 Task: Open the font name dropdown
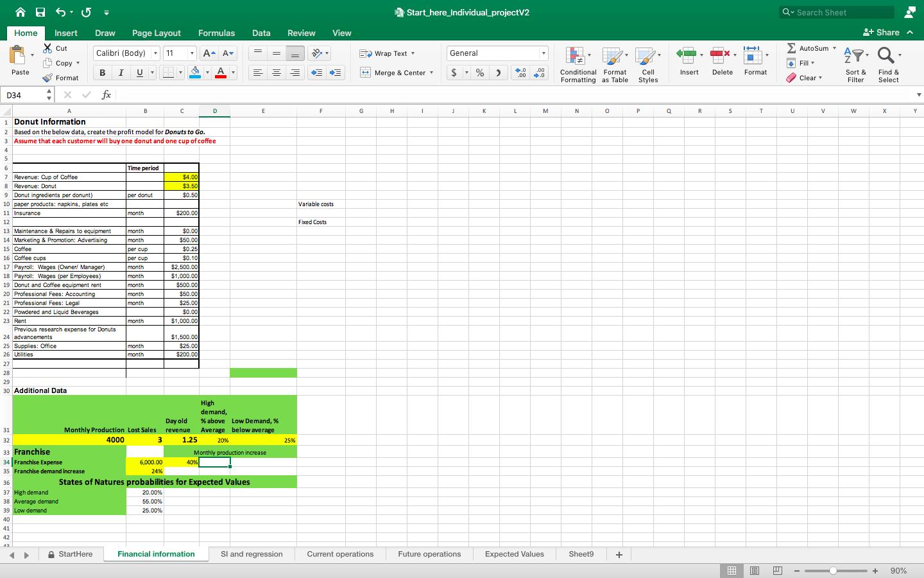point(155,53)
